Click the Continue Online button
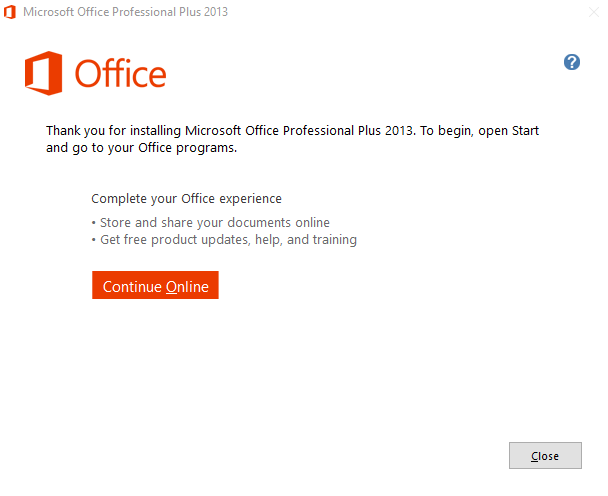The width and height of the screenshot is (608, 496). [x=155, y=285]
